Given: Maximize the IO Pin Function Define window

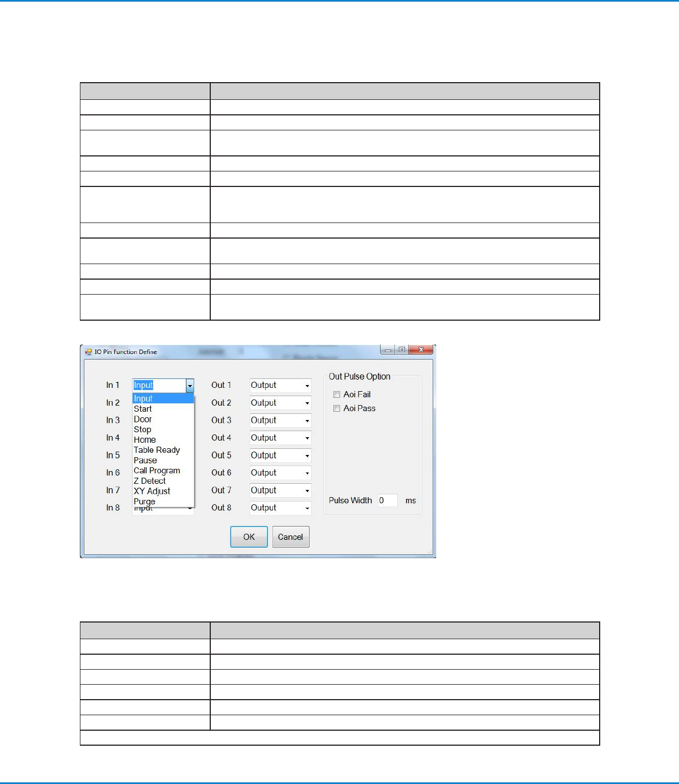Looking at the screenshot, I should (x=402, y=350).
